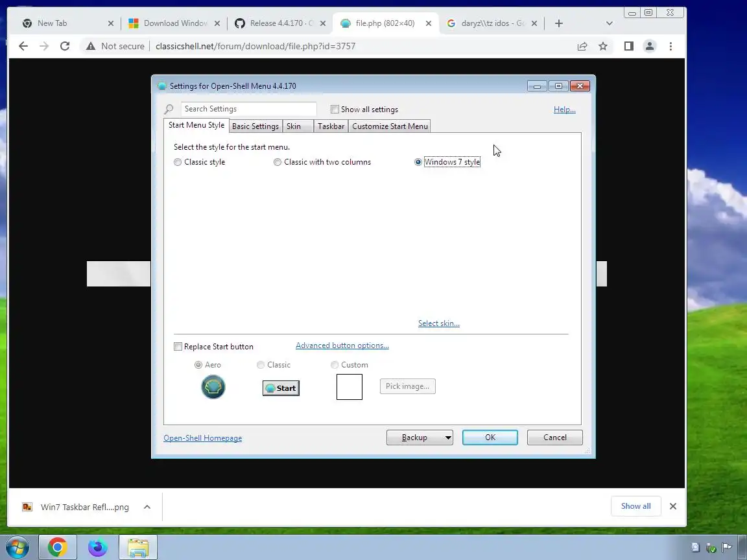Open the File Explorer taskbar icon
Screen dimensions: 747x560
point(137,548)
